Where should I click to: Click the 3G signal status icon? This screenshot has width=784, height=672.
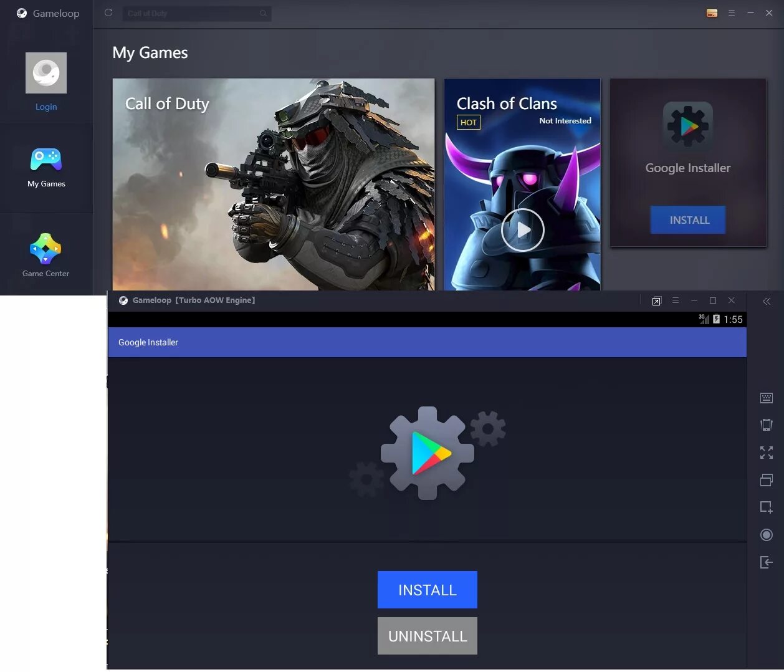(x=704, y=319)
